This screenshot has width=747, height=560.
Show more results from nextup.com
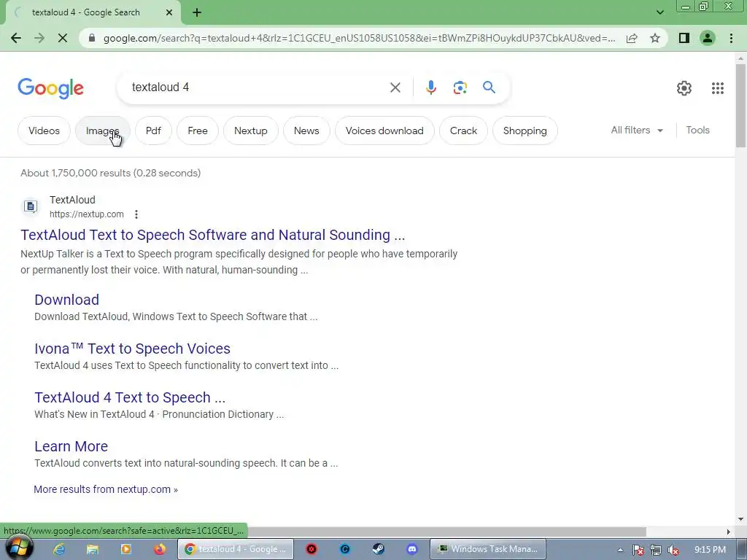tap(106, 489)
